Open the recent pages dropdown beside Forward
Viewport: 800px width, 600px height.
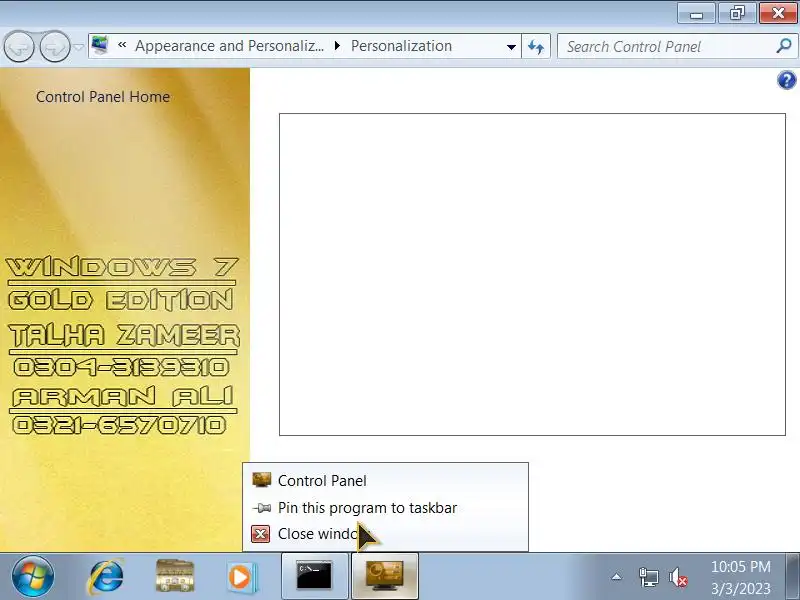pyautogui.click(x=79, y=47)
